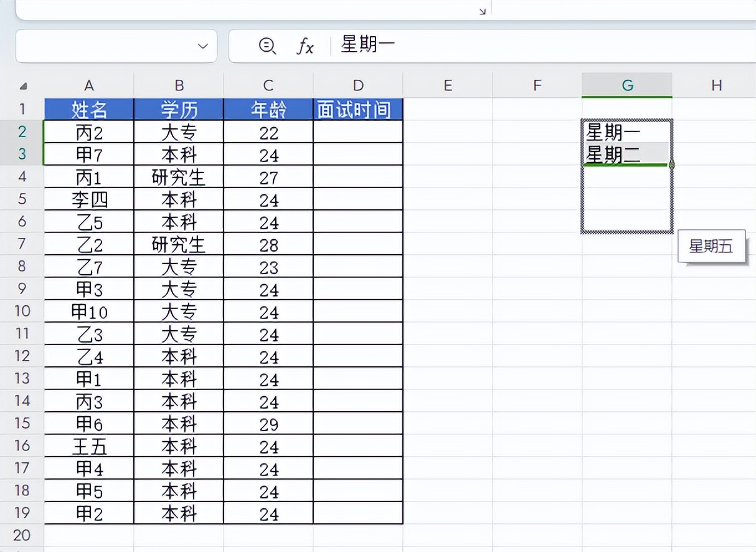
Task: Select row 20 header
Action: (x=22, y=535)
